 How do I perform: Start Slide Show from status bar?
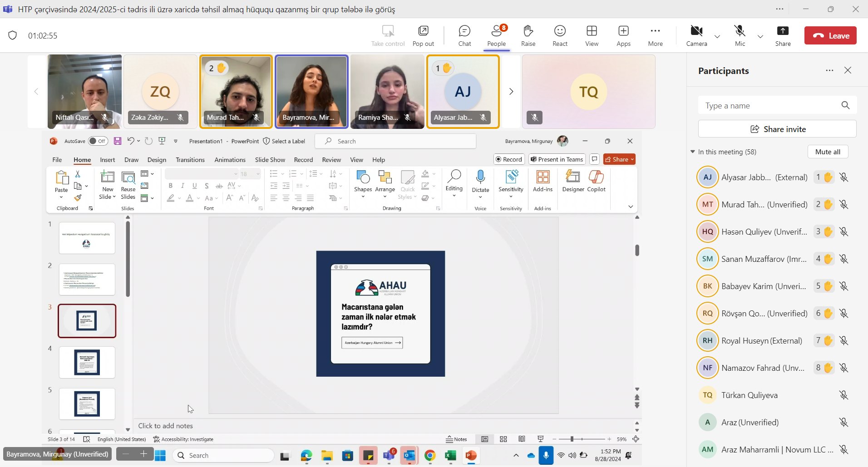pos(540,439)
